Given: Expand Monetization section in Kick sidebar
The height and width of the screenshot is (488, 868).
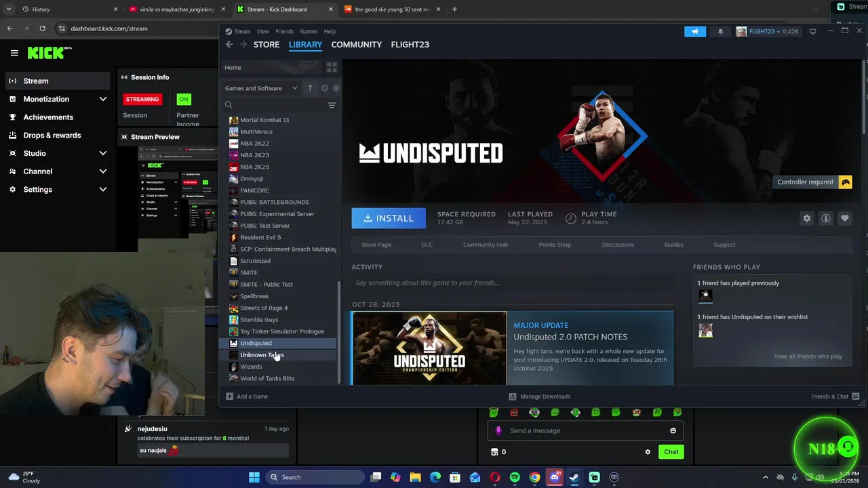Looking at the screenshot, I should pyautogui.click(x=103, y=99).
